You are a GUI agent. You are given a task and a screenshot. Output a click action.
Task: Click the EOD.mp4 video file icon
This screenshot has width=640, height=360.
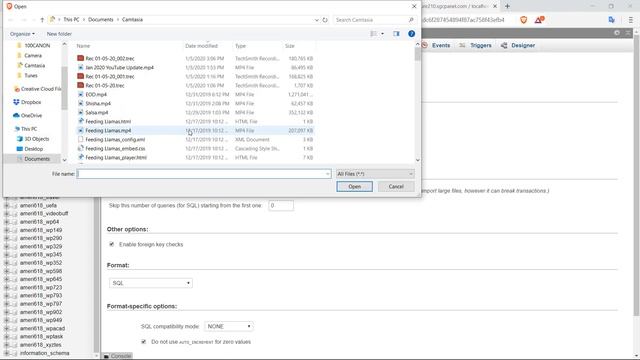[80, 94]
